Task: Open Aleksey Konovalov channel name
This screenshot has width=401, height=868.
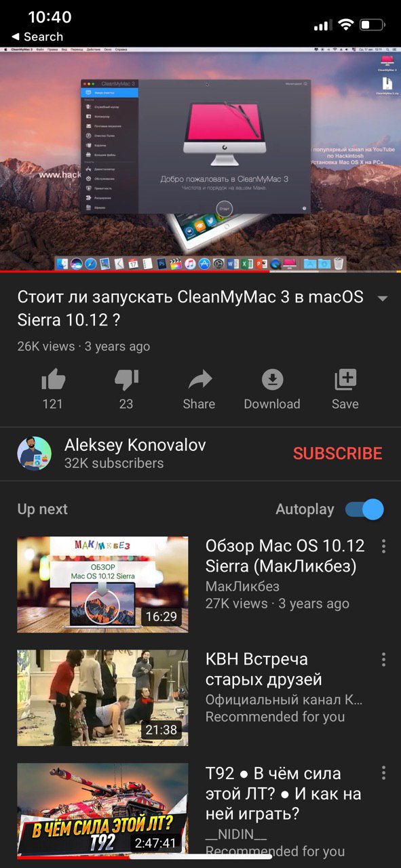Action: pyautogui.click(x=135, y=445)
